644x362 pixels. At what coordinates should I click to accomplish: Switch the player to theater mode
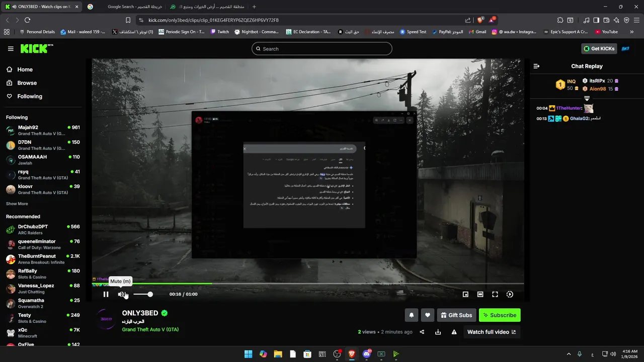tap(480, 294)
